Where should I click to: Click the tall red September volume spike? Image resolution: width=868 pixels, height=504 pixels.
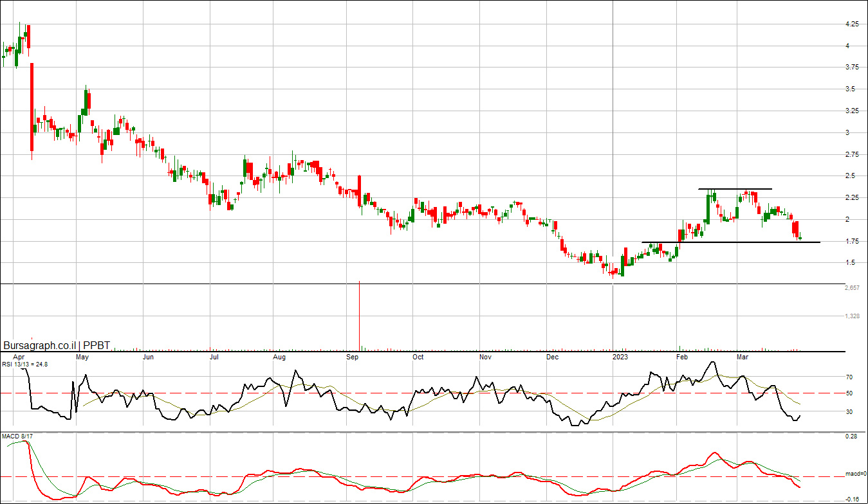(x=359, y=315)
